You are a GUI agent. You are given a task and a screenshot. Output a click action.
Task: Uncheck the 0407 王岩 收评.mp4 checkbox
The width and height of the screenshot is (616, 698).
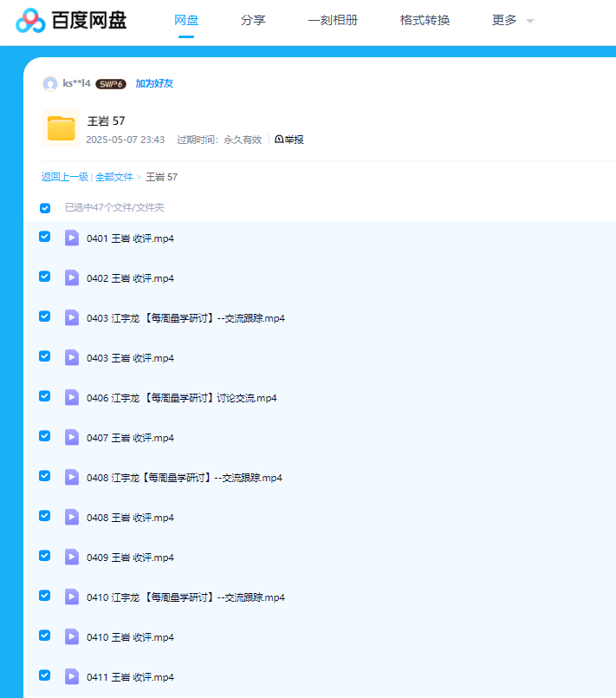(x=45, y=436)
